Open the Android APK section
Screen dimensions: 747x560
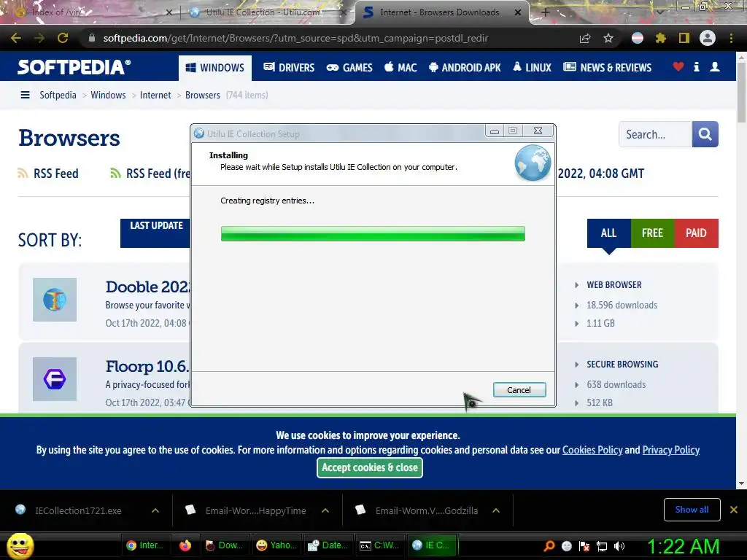pyautogui.click(x=465, y=68)
